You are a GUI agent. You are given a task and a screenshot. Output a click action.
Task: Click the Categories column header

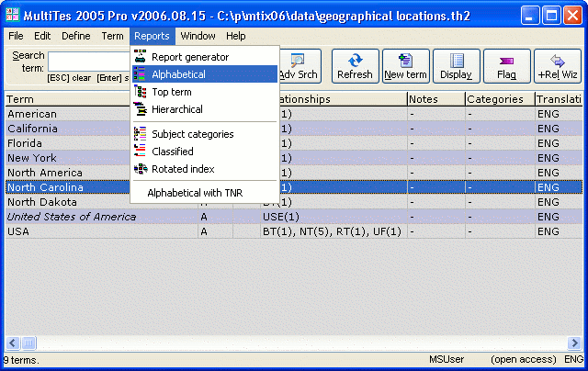(x=500, y=99)
